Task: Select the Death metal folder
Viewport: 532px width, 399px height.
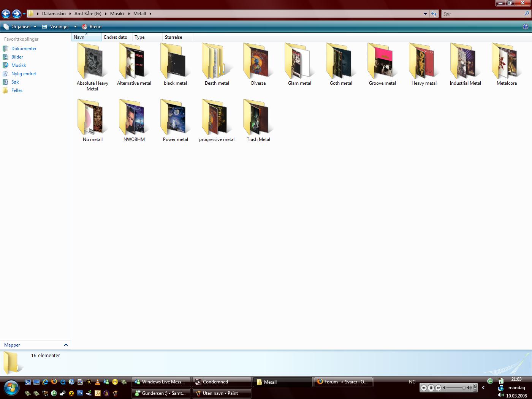Action: [x=217, y=64]
